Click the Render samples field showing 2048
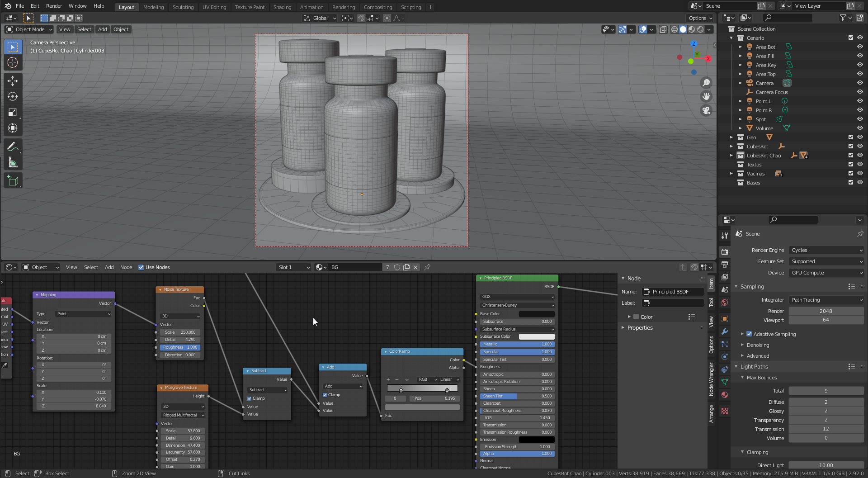 click(826, 311)
